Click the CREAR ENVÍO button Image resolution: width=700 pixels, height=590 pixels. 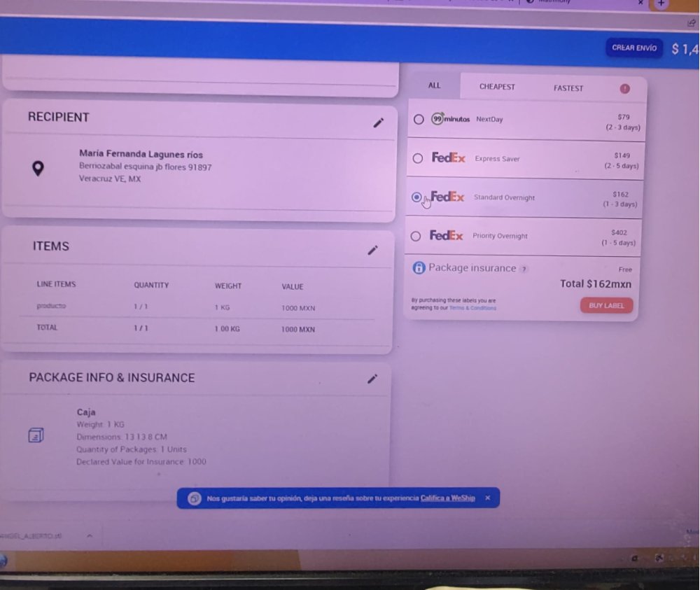(x=634, y=48)
